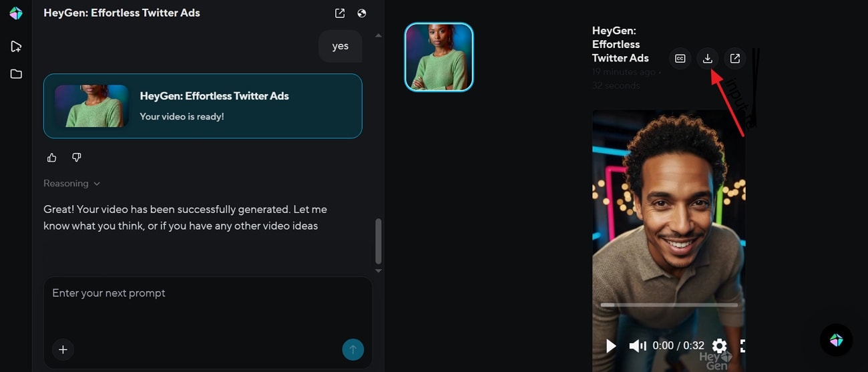The image size is (868, 372).
Task: Unmute the video volume
Action: point(638,345)
